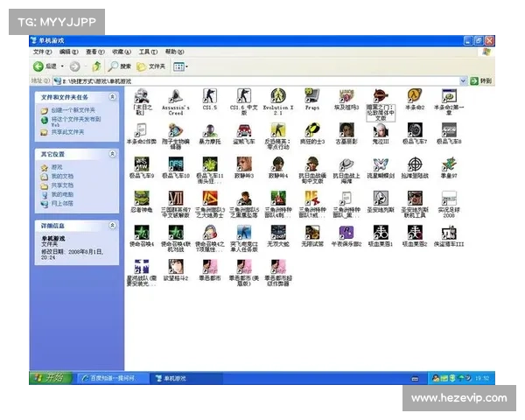525x420 pixels.
Task: Select the 忍者神龟 turtle icon
Action: pos(141,199)
